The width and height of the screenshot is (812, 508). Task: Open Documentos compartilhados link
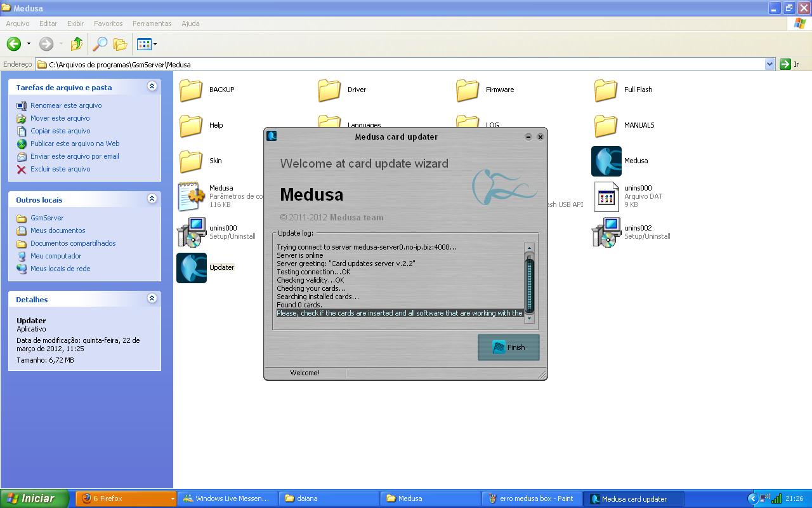coord(73,243)
